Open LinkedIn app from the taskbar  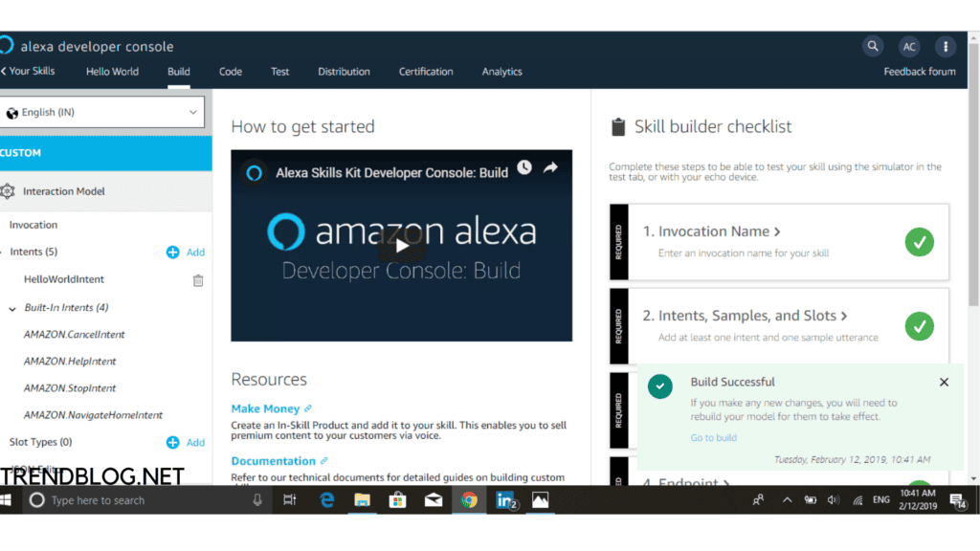coord(505,499)
